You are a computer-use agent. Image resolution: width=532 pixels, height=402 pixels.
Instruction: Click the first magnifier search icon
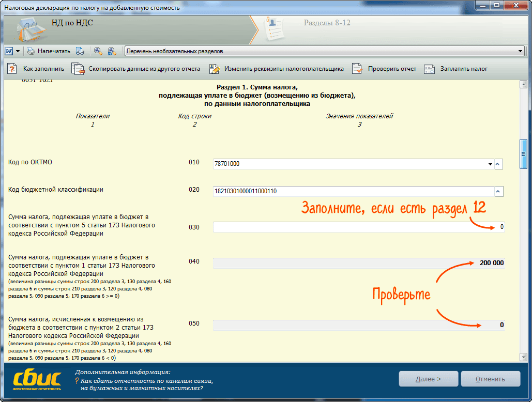tap(98, 51)
